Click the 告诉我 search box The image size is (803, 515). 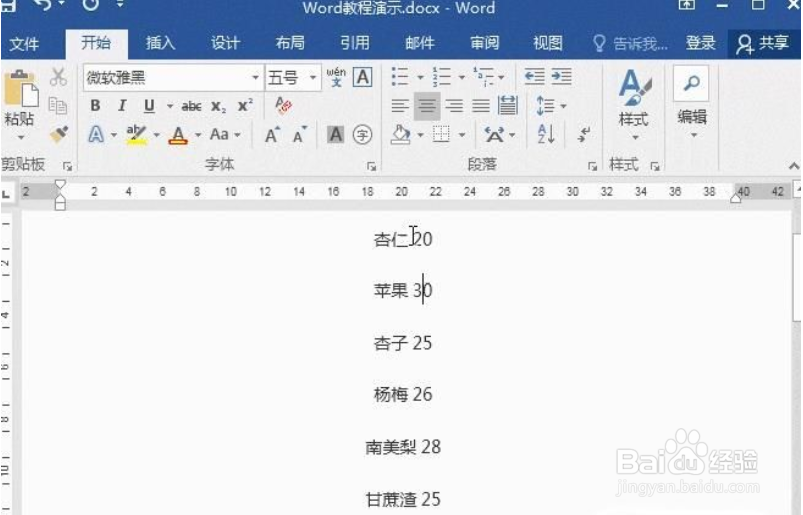pos(630,44)
